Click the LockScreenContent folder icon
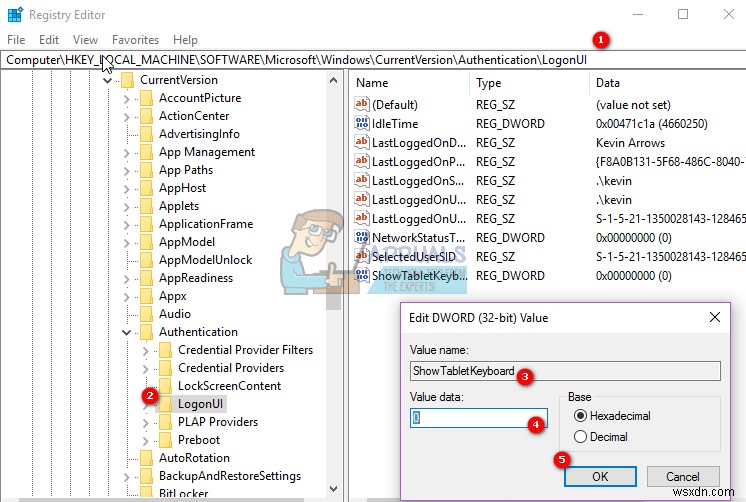 pos(165,387)
